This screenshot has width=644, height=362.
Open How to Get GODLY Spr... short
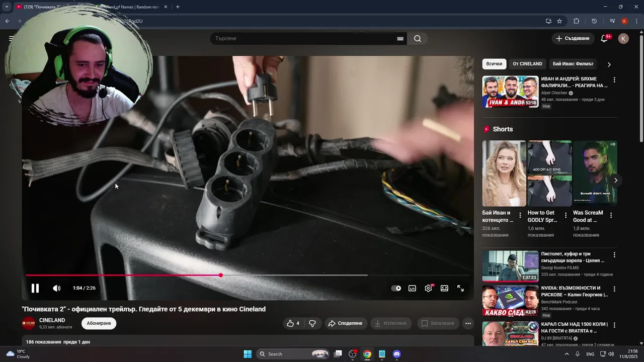(x=549, y=173)
